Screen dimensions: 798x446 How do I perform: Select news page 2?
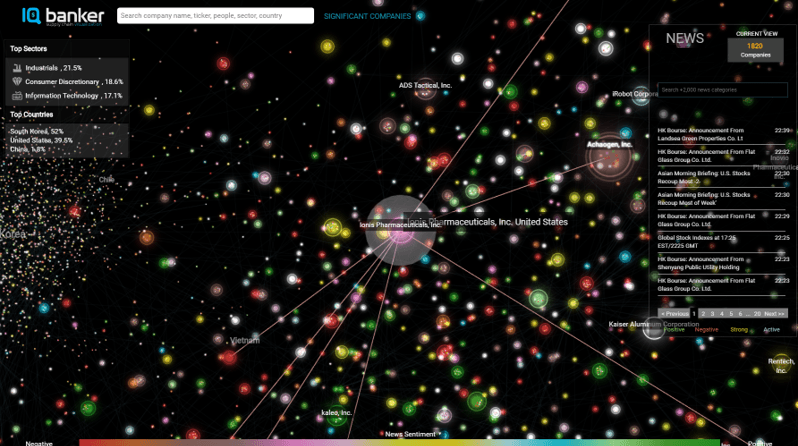703,314
